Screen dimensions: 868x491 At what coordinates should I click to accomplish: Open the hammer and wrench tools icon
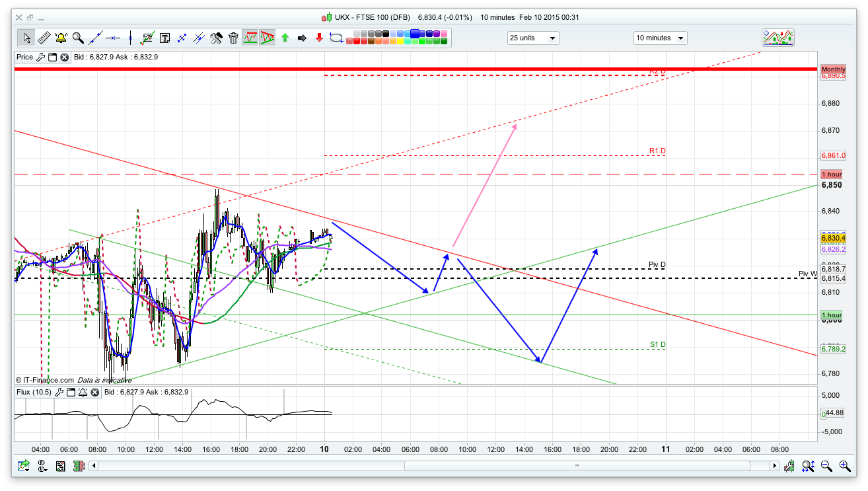(216, 38)
